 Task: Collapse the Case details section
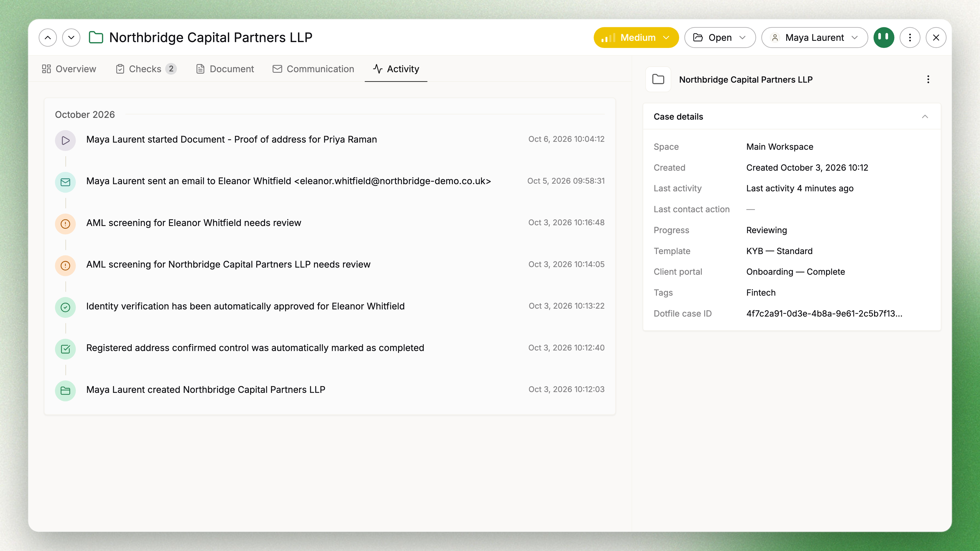pos(925,117)
